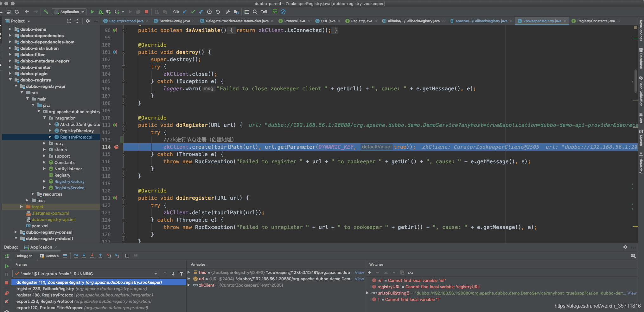This screenshot has height=312, width=644.
Task: Click Run to Cursor debugger icon
Action: 117,256
